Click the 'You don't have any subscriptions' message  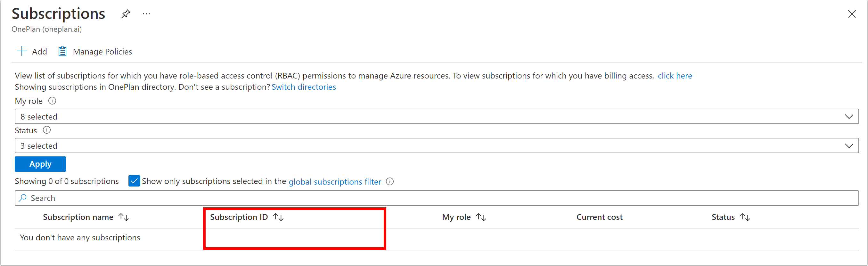tap(80, 238)
